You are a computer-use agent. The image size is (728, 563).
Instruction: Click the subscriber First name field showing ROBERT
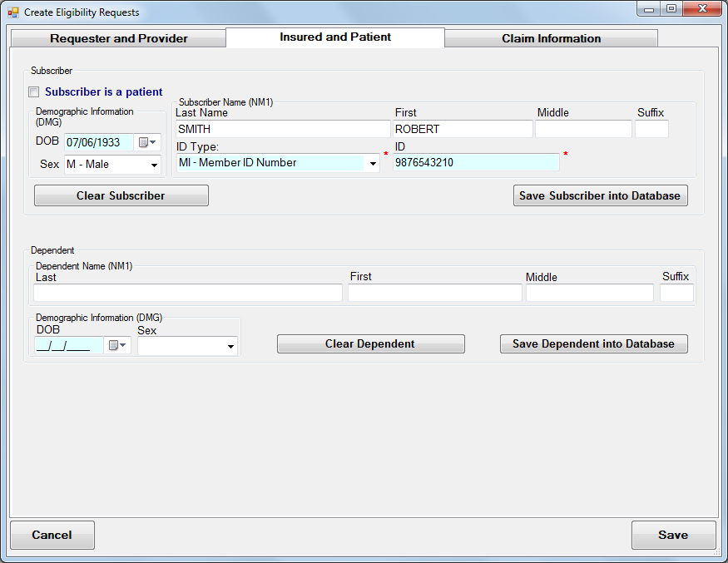point(462,129)
